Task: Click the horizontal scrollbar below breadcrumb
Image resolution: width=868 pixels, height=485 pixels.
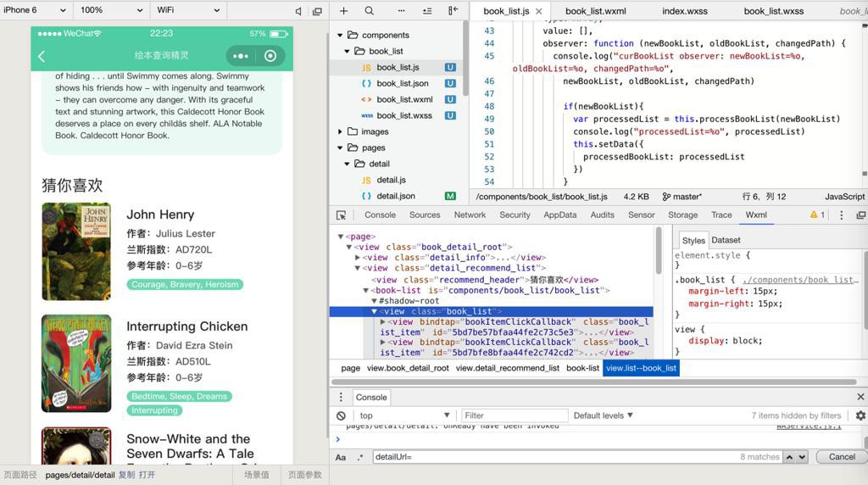Action: tap(593, 382)
